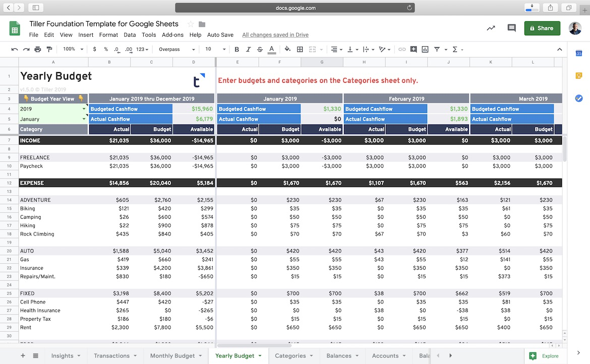Decrease decimal places icon
Image resolution: width=590 pixels, height=364 pixels.
click(x=117, y=49)
